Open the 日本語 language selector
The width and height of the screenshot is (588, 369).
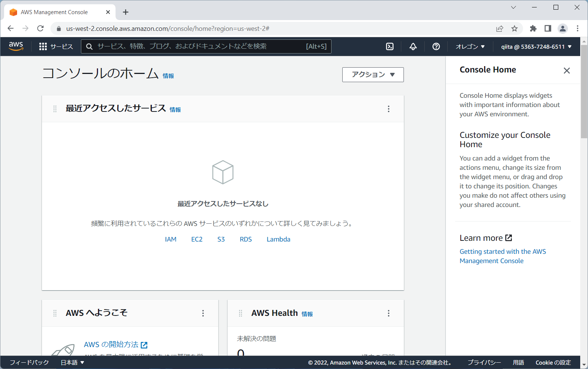click(72, 362)
